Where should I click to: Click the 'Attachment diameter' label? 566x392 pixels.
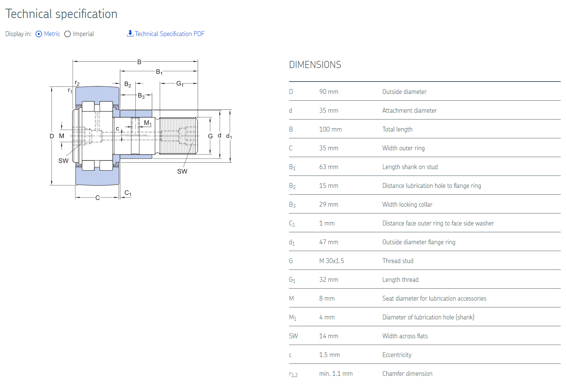pos(409,110)
